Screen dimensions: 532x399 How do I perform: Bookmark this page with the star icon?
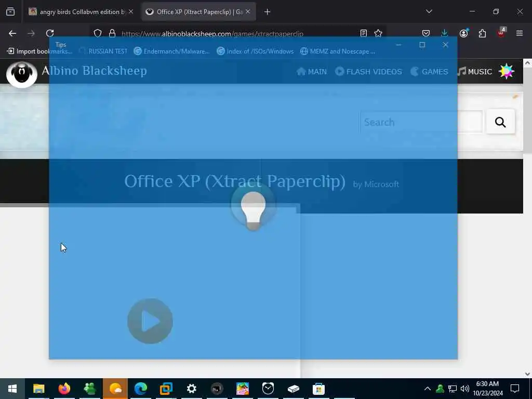(x=378, y=33)
